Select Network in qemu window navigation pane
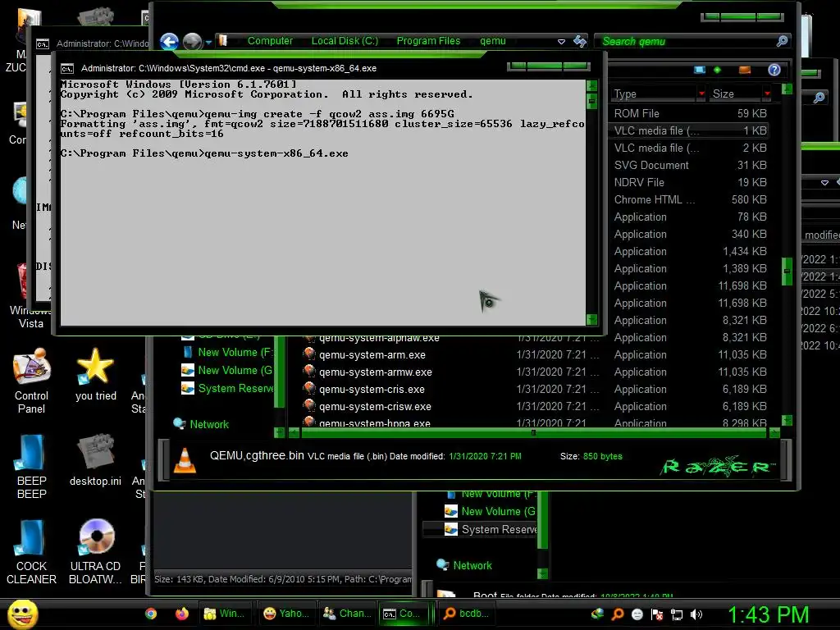 click(x=209, y=424)
